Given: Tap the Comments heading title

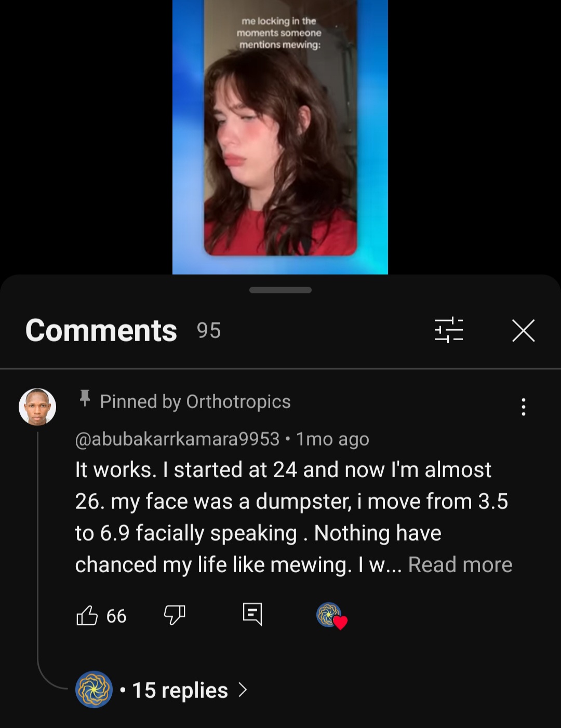Looking at the screenshot, I should pyautogui.click(x=101, y=330).
